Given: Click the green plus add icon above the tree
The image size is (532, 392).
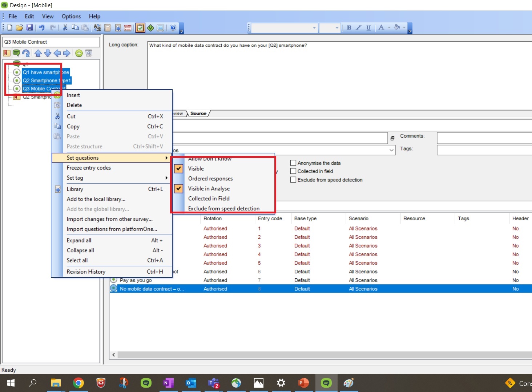Looking at the screenshot, I should click(79, 53).
